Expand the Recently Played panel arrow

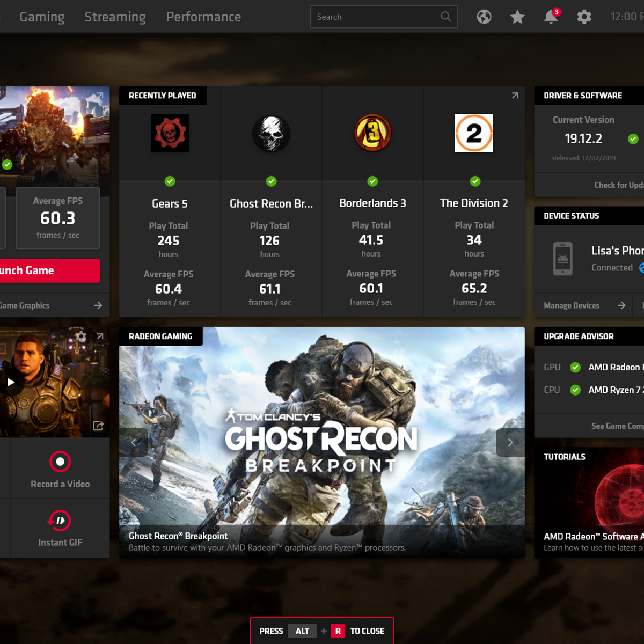(x=515, y=96)
